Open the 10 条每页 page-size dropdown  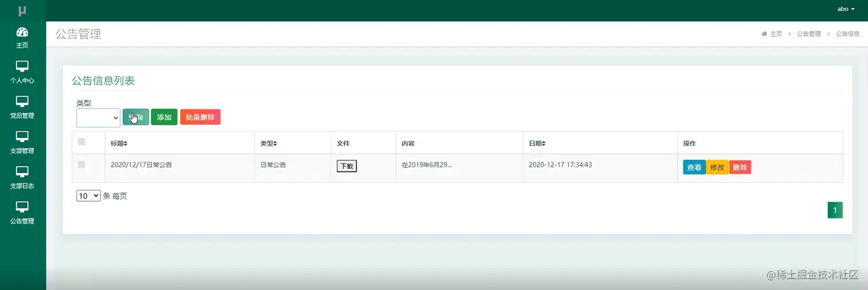tap(88, 196)
